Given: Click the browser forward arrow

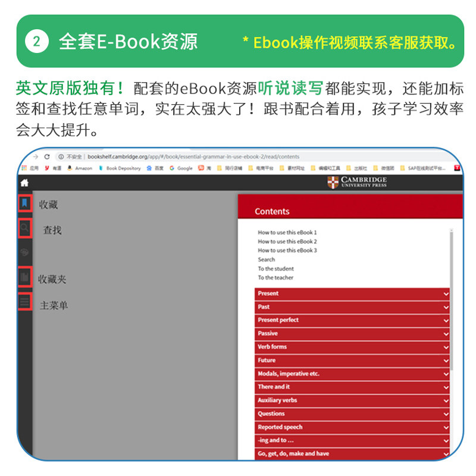Looking at the screenshot, I should click(36, 156).
